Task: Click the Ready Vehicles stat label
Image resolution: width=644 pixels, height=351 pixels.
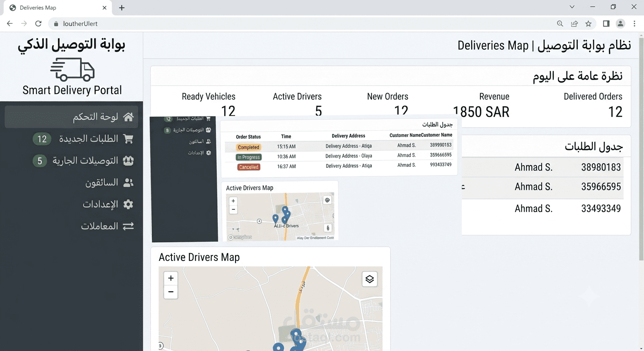Action: pos(209,96)
